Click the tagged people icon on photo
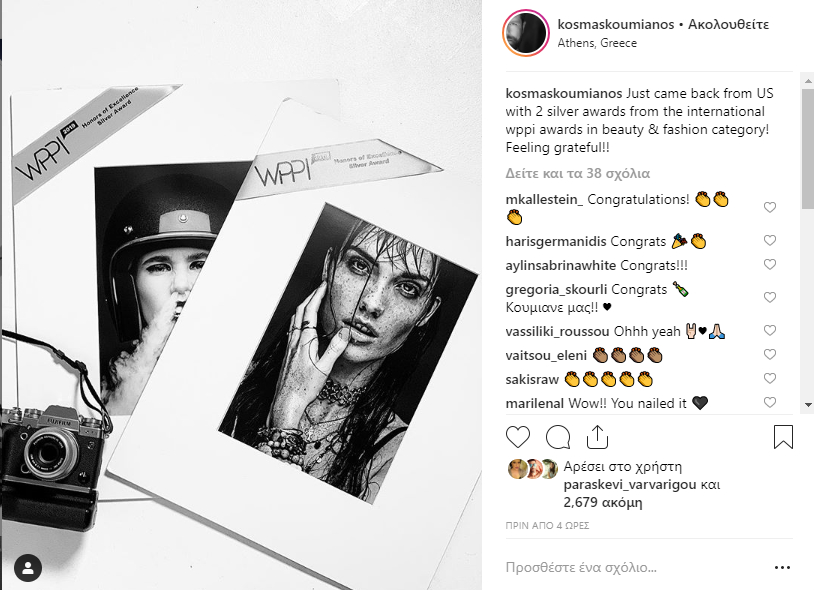This screenshot has height=590, width=814. tap(28, 569)
